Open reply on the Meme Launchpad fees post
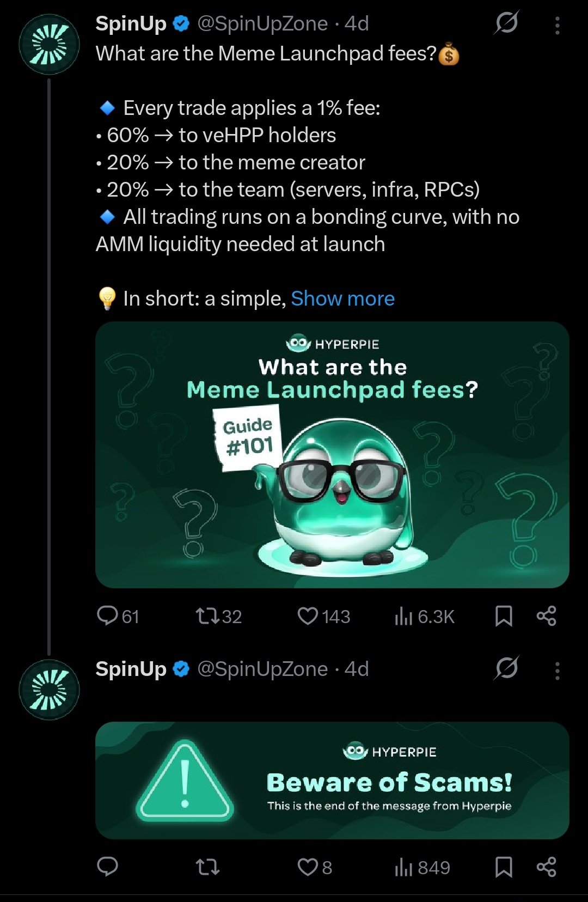Image resolution: width=588 pixels, height=902 pixels. click(x=108, y=616)
